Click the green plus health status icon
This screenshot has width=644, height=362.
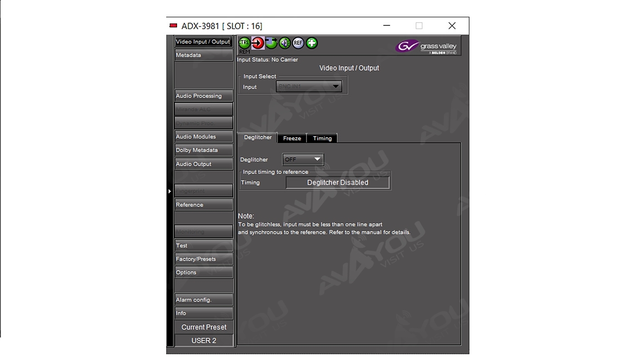tap(312, 43)
